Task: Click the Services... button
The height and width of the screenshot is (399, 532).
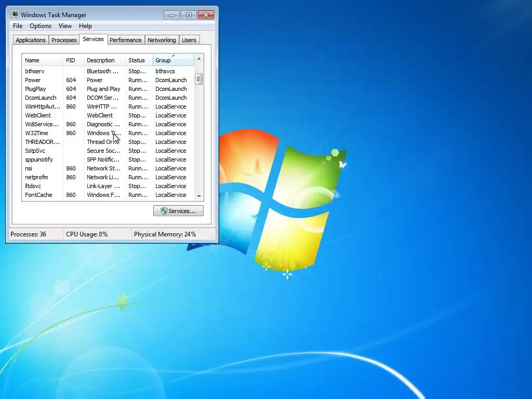Action: [x=179, y=211]
